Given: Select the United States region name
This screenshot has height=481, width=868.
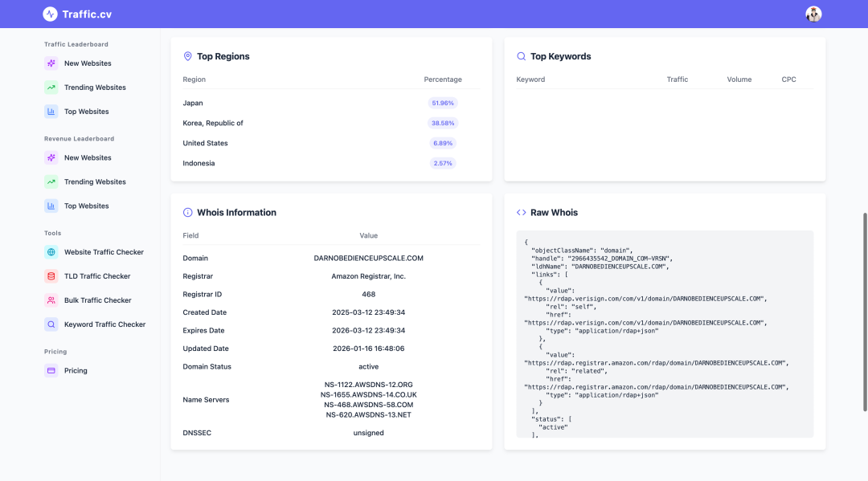Looking at the screenshot, I should (205, 143).
